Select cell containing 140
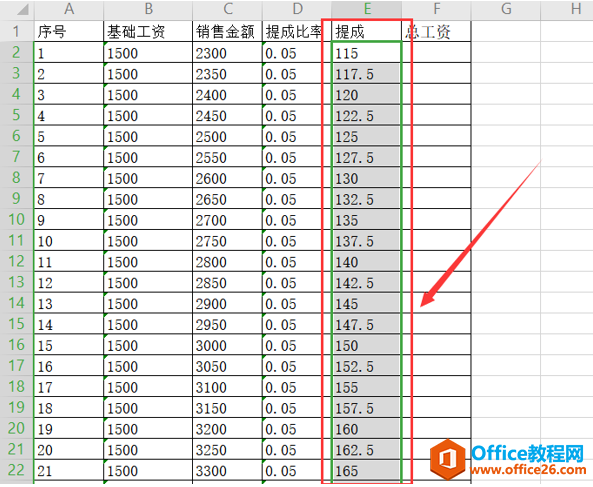Screen dimensions: 593x487 coord(366,261)
